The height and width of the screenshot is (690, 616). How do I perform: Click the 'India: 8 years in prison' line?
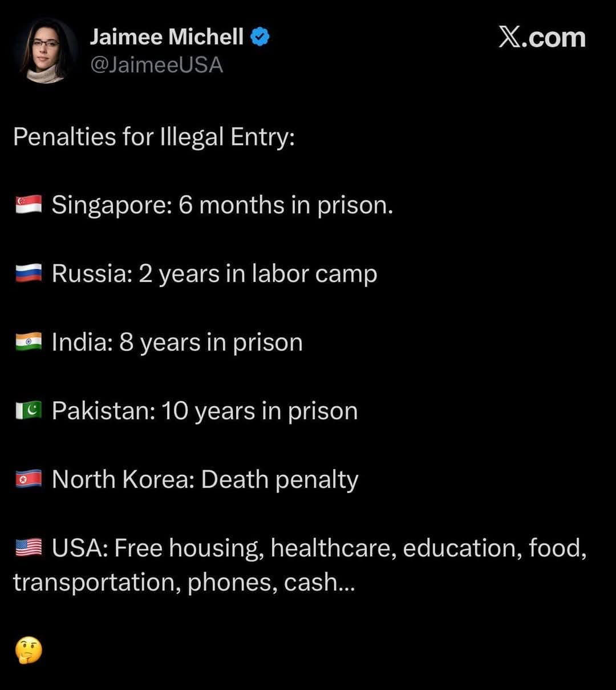pyautogui.click(x=177, y=342)
